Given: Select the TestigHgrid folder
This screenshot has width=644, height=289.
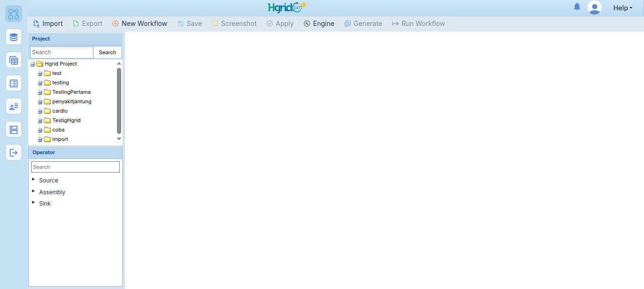Looking at the screenshot, I should click(66, 120).
